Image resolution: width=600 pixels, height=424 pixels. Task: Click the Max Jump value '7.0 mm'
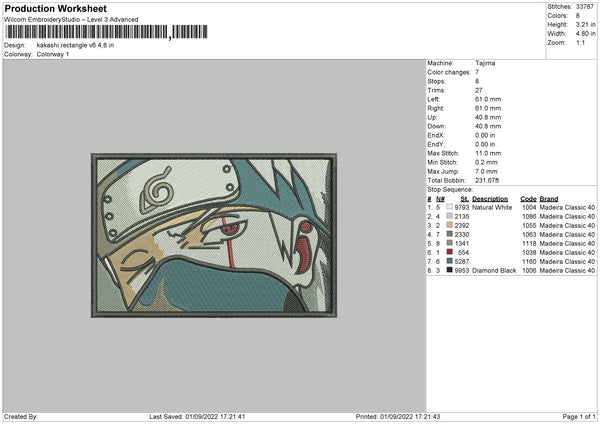[x=486, y=171]
